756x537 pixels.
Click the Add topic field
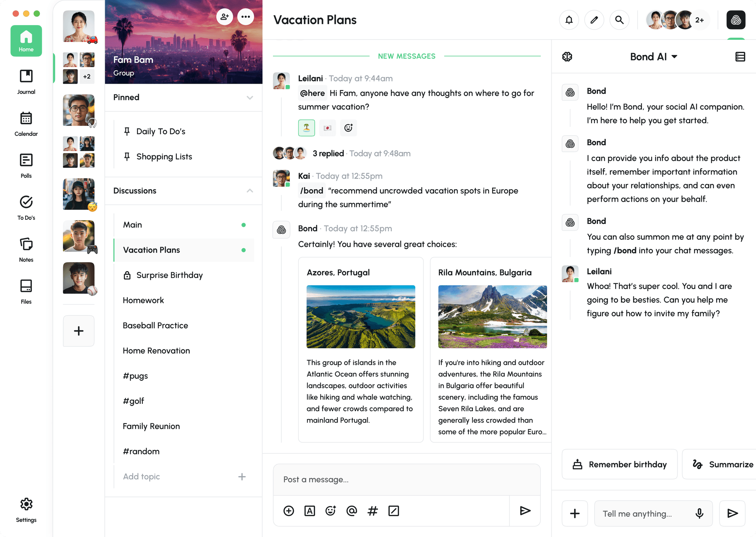tap(184, 477)
